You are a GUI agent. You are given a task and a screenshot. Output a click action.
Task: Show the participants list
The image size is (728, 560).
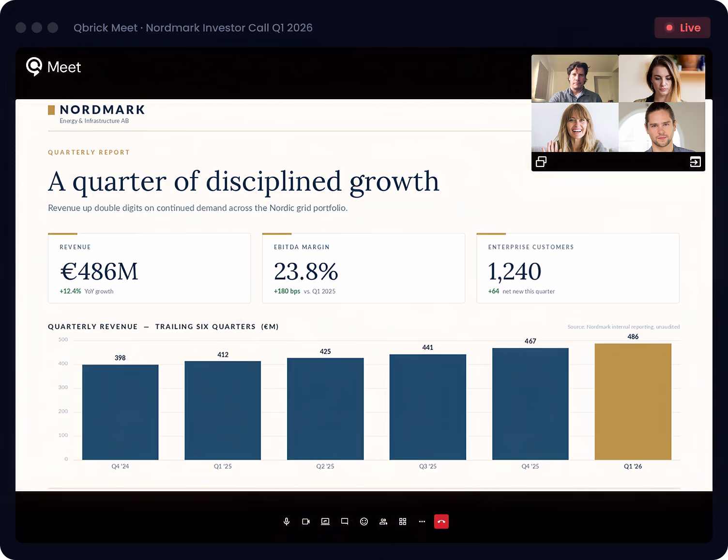(383, 521)
